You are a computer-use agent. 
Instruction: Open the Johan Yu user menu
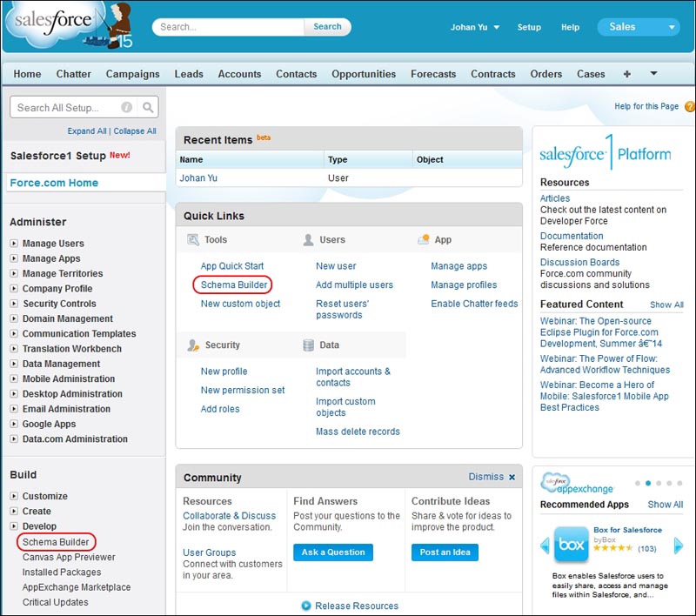click(474, 27)
